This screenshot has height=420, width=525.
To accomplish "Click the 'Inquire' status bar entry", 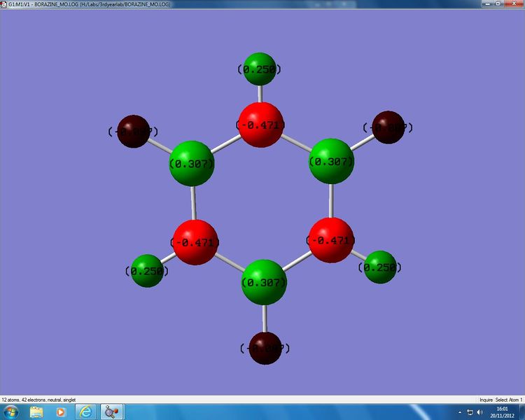I will (486, 400).
